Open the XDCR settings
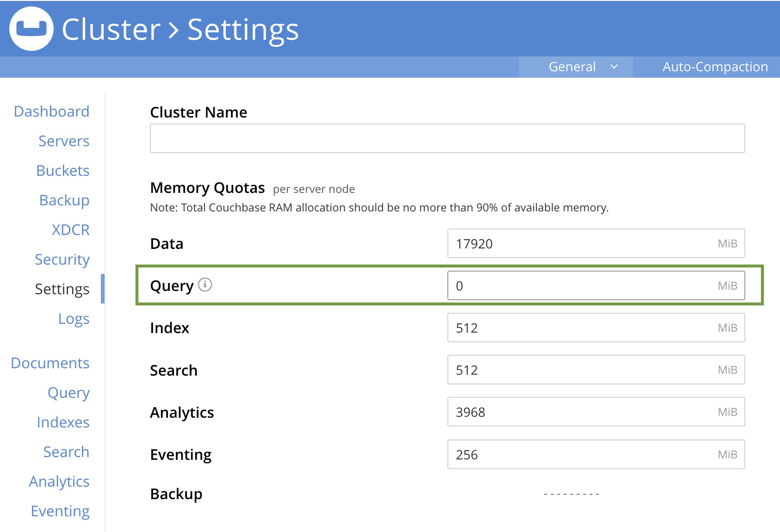 (70, 229)
